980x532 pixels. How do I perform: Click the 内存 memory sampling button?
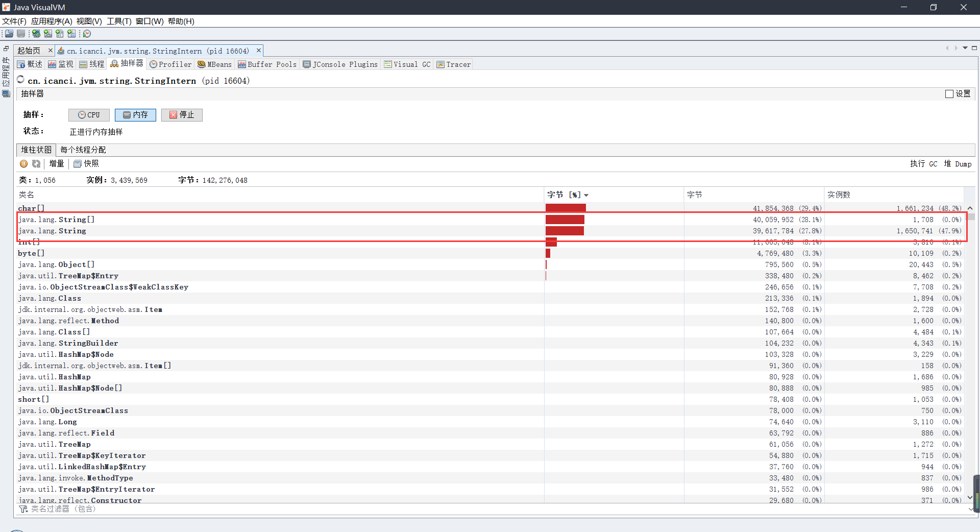click(135, 115)
